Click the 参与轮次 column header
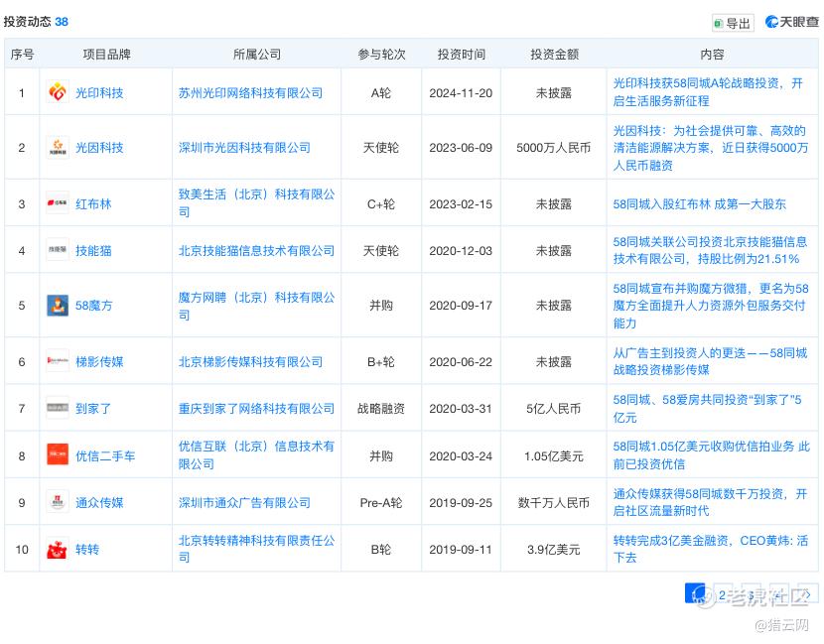Image resolution: width=824 pixels, height=644 pixels. coord(381,55)
